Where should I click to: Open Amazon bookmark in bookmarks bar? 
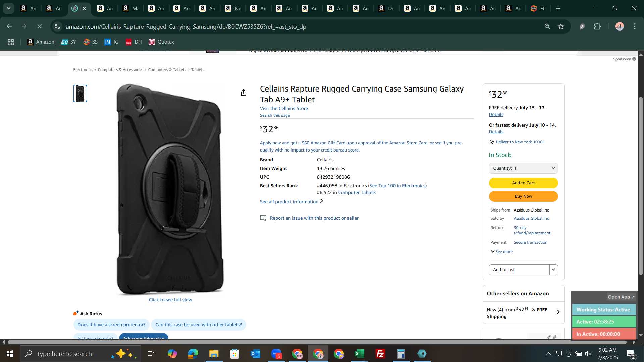[x=41, y=42]
